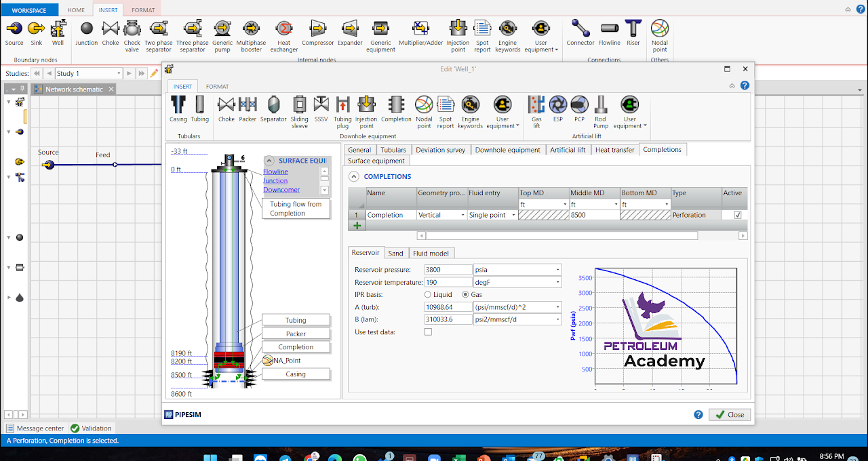The height and width of the screenshot is (461, 868).
Task: Add an ESP artificial lift
Action: point(557,109)
